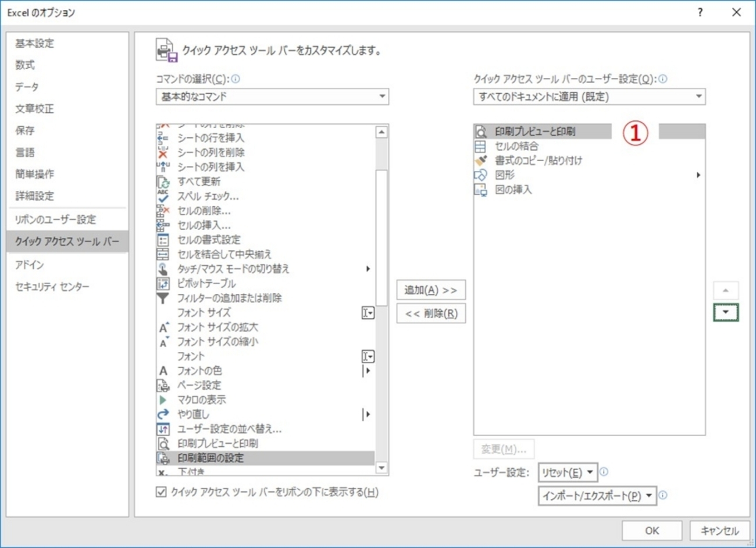Select the フォントの色 letter A icon

click(x=163, y=371)
